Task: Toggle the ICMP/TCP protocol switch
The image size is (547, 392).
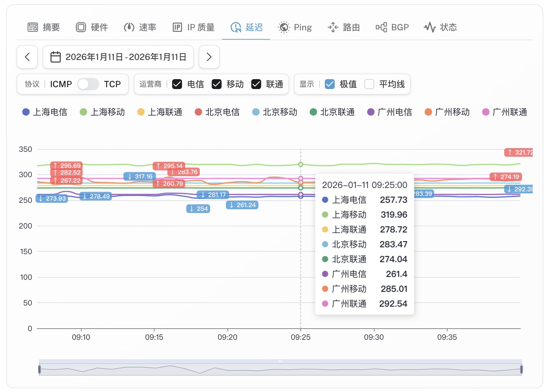Action: [88, 84]
